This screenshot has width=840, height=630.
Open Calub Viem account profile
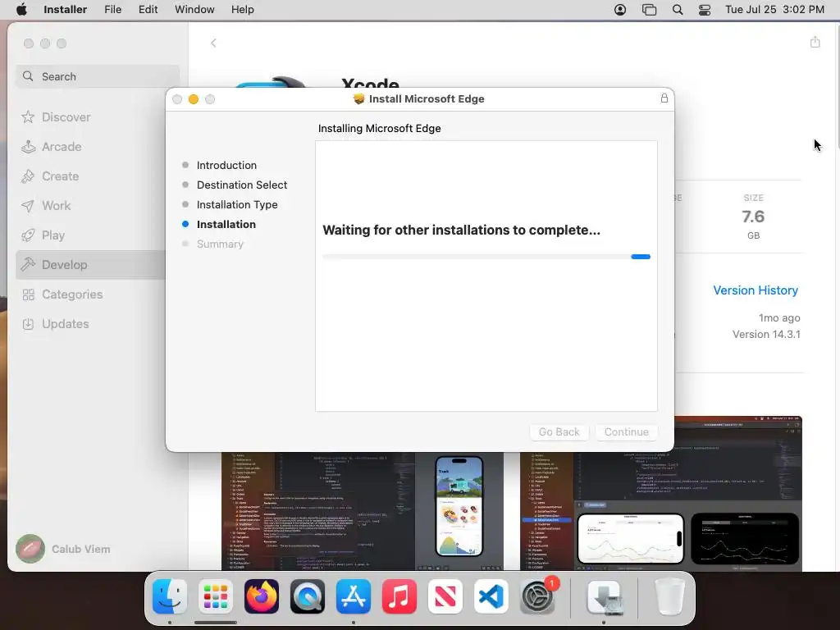63,549
